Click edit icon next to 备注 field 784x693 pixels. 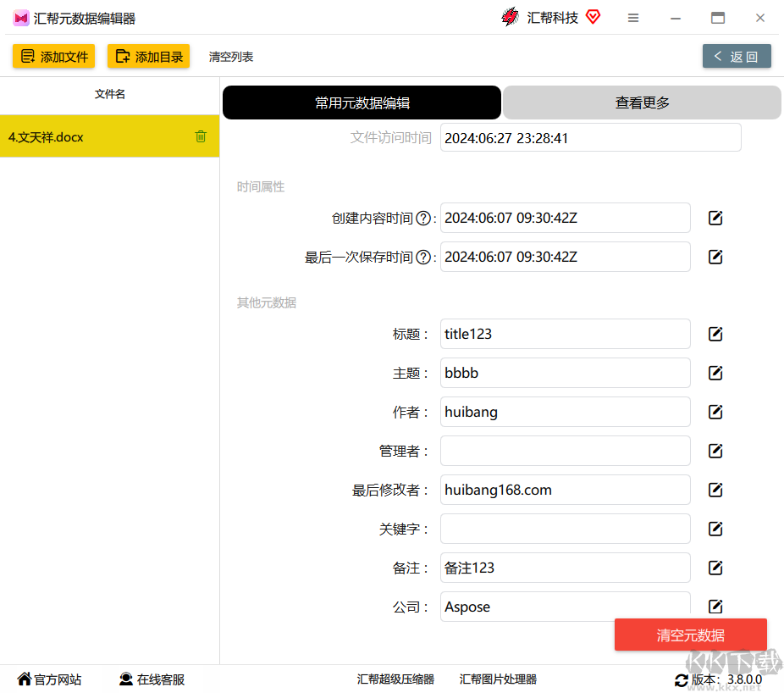(715, 568)
